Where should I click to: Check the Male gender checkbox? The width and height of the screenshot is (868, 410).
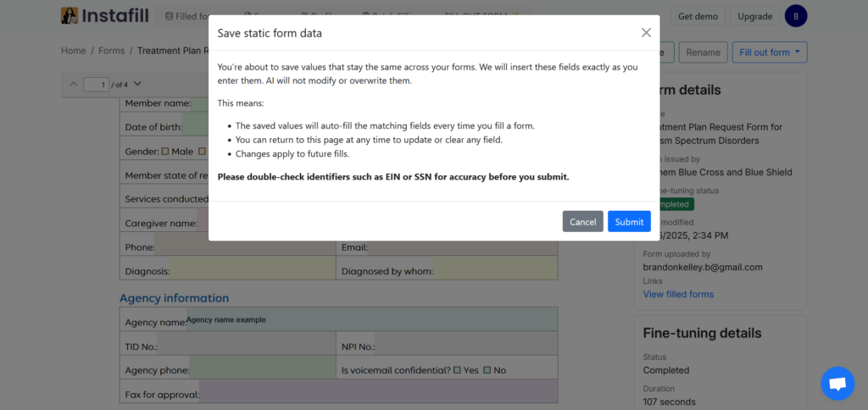[165, 152]
